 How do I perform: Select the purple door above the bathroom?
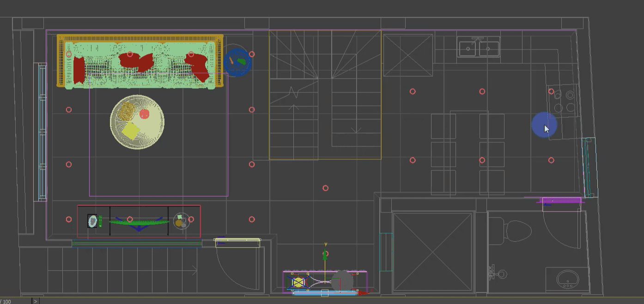tap(562, 201)
